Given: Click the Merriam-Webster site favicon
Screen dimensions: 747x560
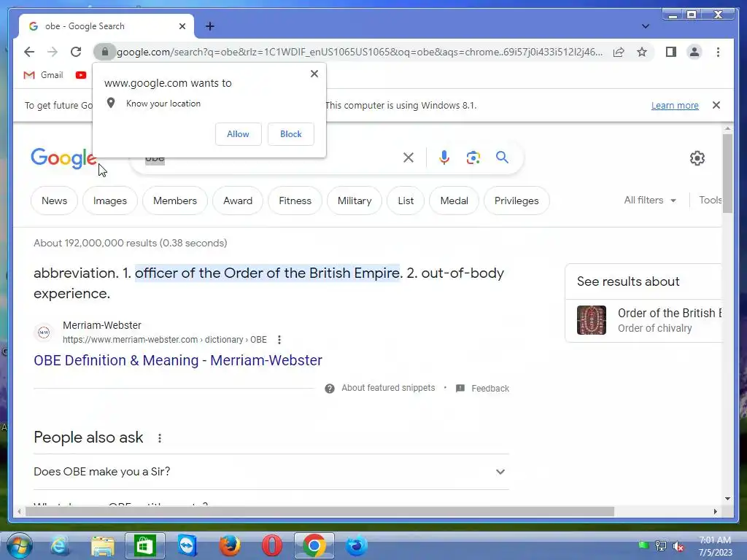Looking at the screenshot, I should (44, 332).
